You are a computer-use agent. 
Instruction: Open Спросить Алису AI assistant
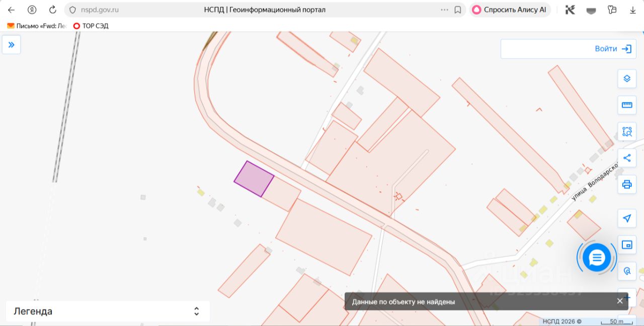[510, 10]
